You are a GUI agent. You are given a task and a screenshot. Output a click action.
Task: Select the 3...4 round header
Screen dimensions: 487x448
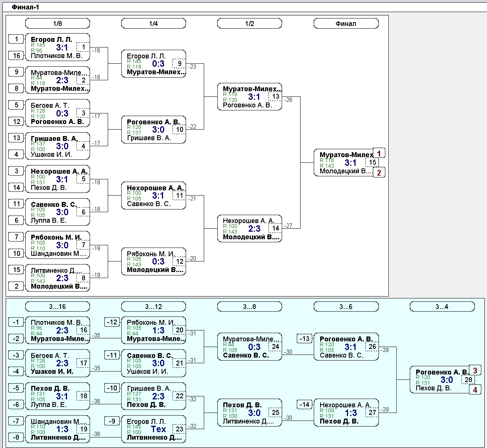pos(442,307)
